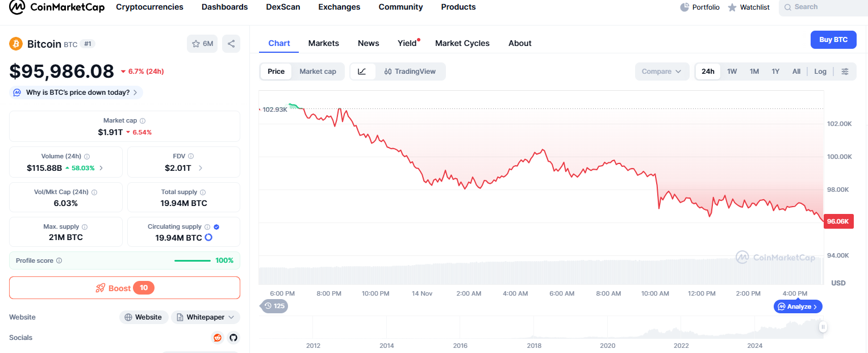Toggle Log scale on the chart
Screen dimensions: 868x353
[820, 71]
